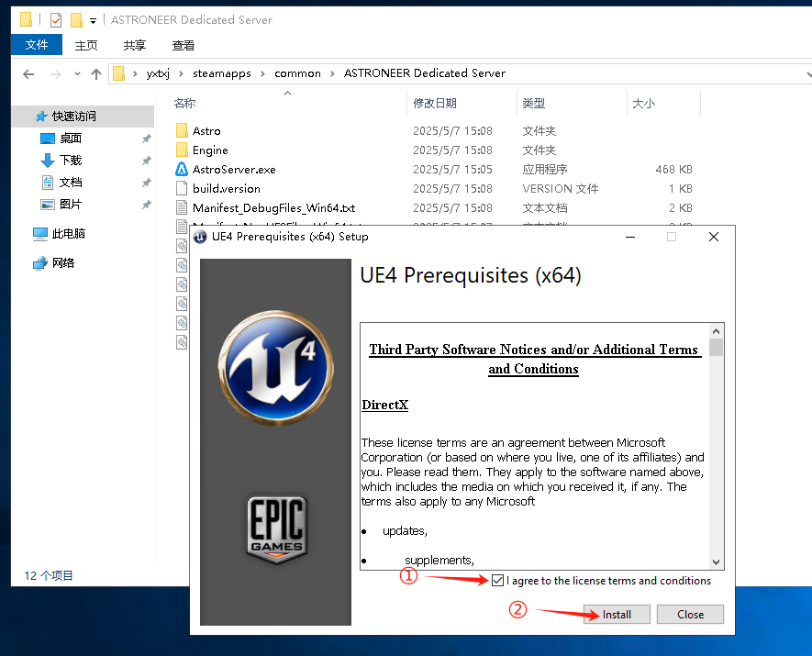Click yxtxj in the address path
This screenshot has width=812, height=656.
(x=158, y=73)
